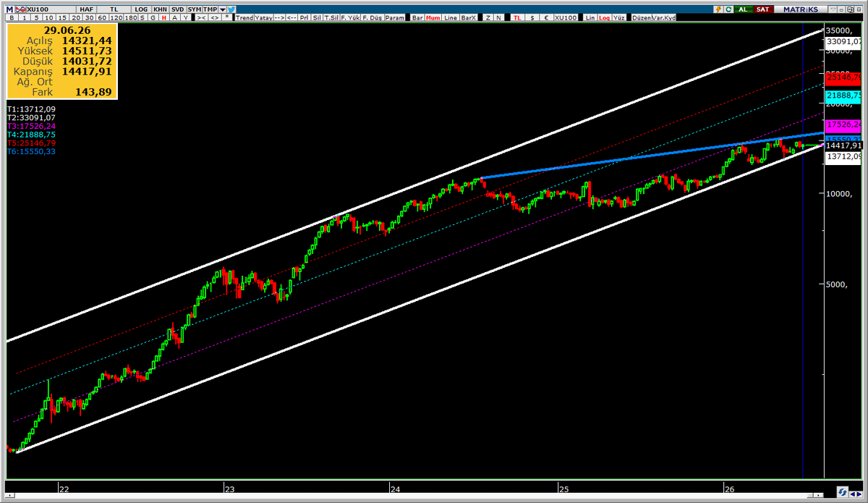Click F. Yük load formation button

(350, 17)
